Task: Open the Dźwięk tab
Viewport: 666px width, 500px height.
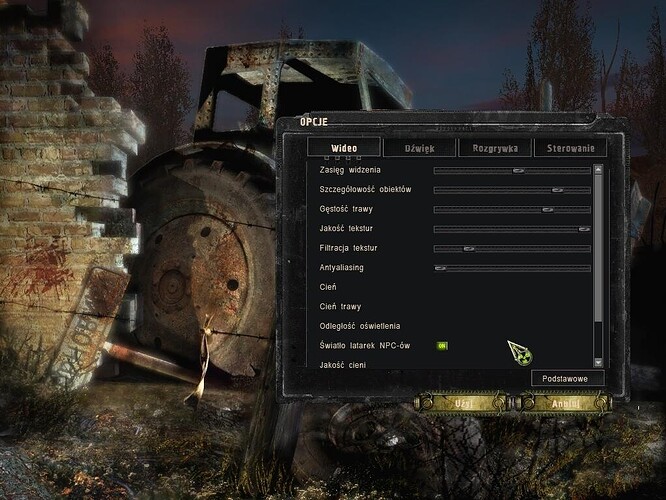Action: coord(419,148)
